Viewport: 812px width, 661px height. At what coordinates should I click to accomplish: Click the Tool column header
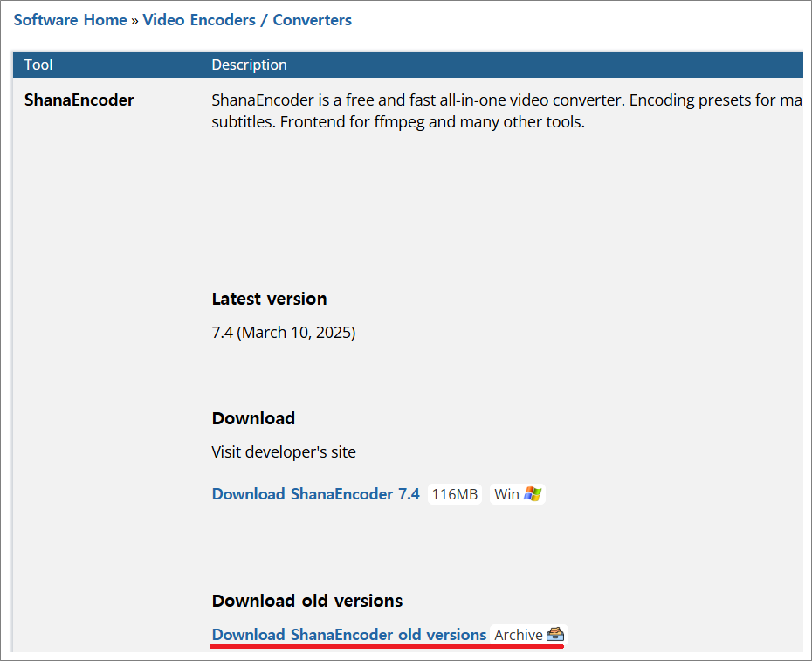point(38,65)
